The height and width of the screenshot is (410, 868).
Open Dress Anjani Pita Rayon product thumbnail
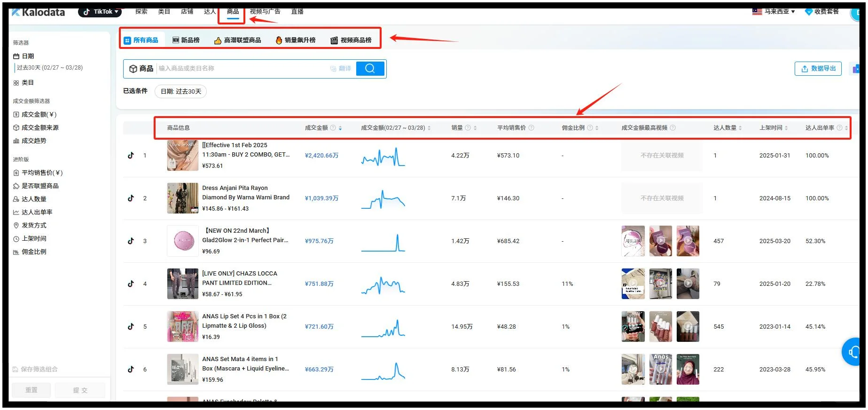tap(183, 198)
